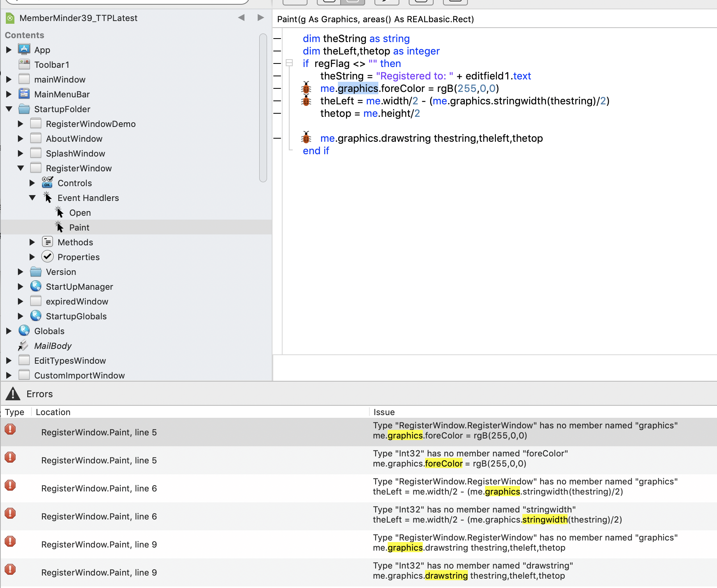Click the MemberMinder39_TTPLatest project icon
This screenshot has width=717, height=588.
click(11, 18)
